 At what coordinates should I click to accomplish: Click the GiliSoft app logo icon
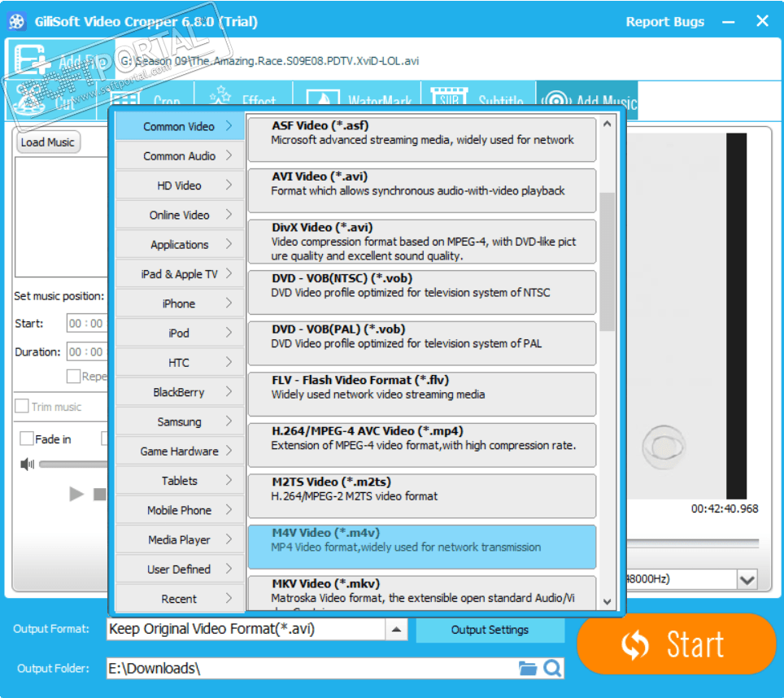16,21
